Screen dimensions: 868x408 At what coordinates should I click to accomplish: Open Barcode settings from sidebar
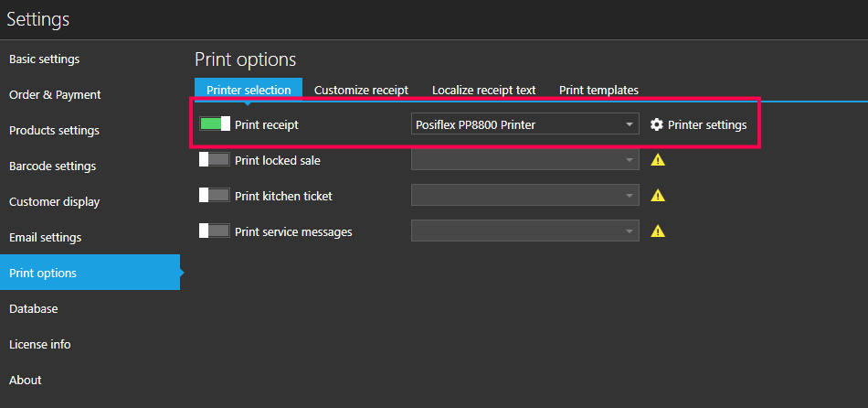pyautogui.click(x=52, y=166)
